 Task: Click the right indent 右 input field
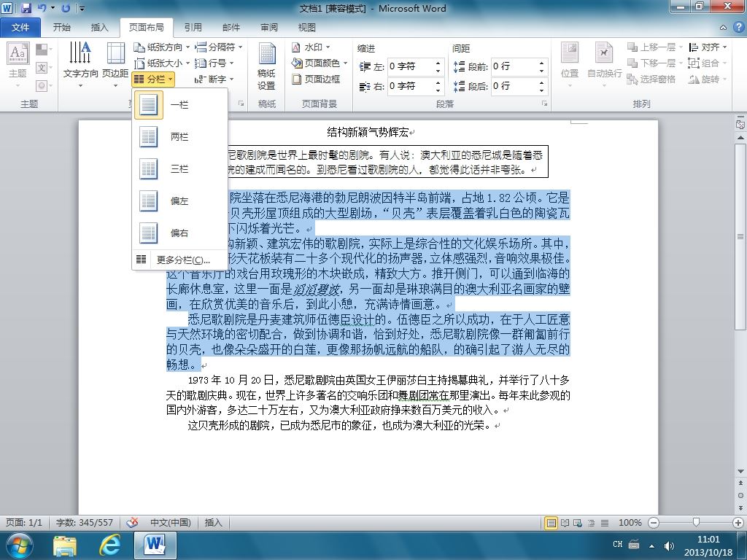click(x=411, y=86)
